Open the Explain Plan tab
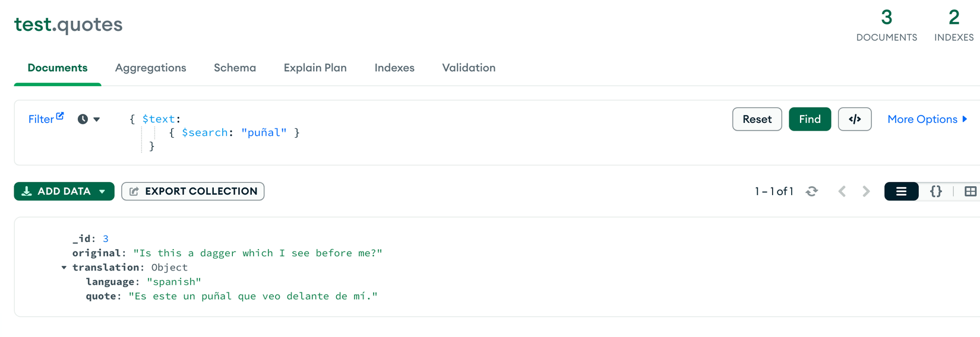The height and width of the screenshot is (337, 980). click(315, 68)
